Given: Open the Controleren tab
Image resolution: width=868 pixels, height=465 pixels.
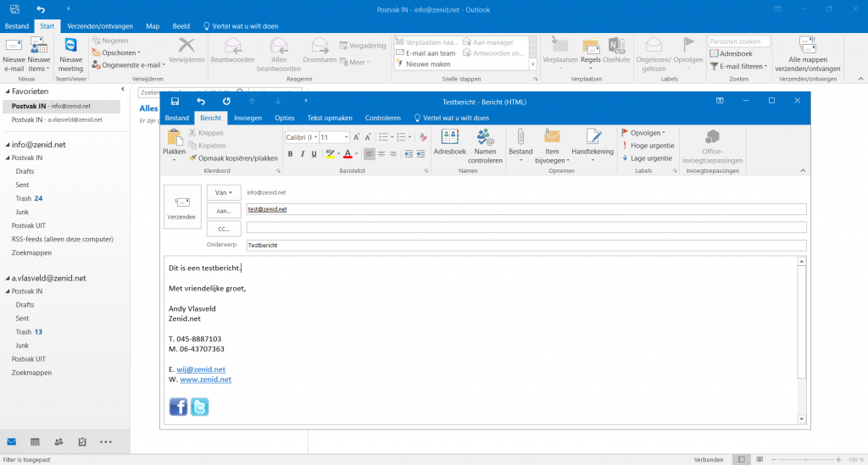Looking at the screenshot, I should 382,118.
